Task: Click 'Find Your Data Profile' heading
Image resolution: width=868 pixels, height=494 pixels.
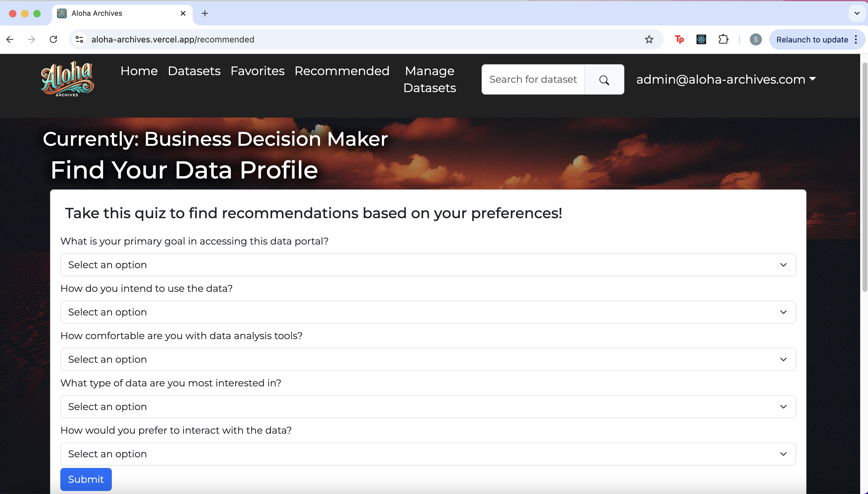Action: (184, 170)
